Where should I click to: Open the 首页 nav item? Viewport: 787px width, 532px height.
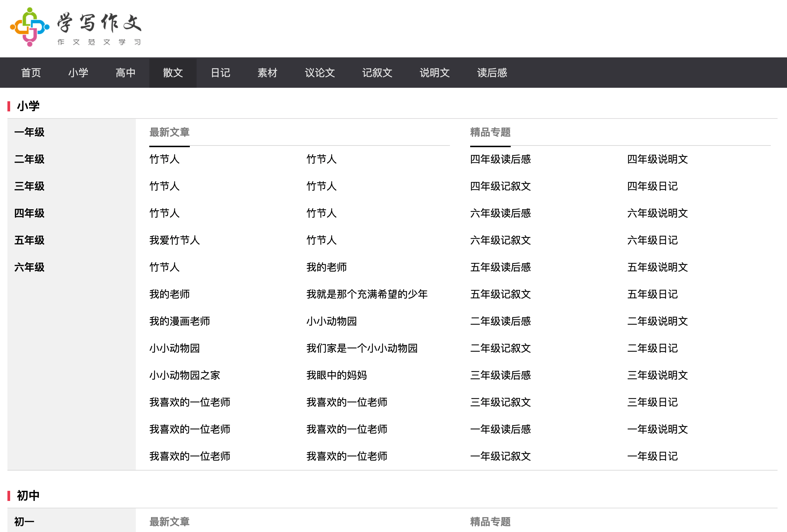[x=31, y=73]
